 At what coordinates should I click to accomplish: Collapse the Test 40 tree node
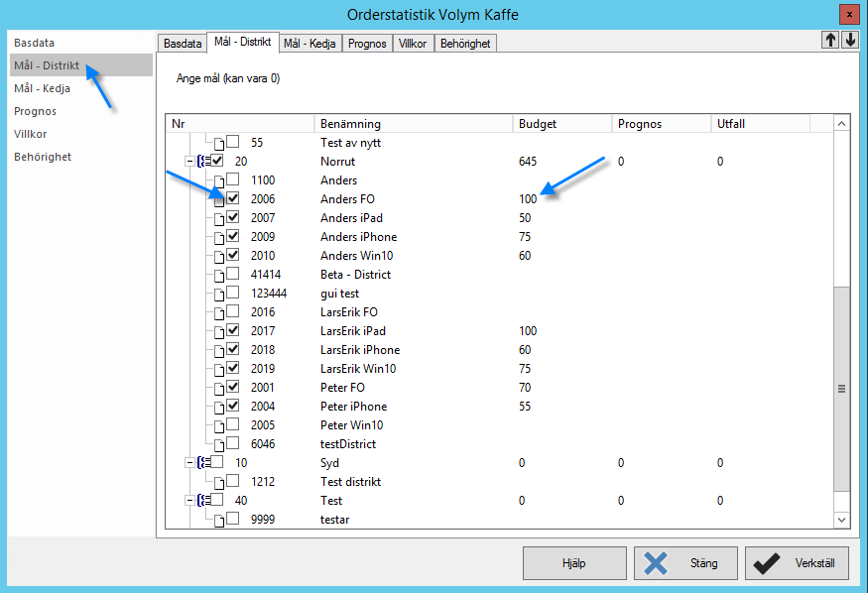pyautogui.click(x=189, y=500)
